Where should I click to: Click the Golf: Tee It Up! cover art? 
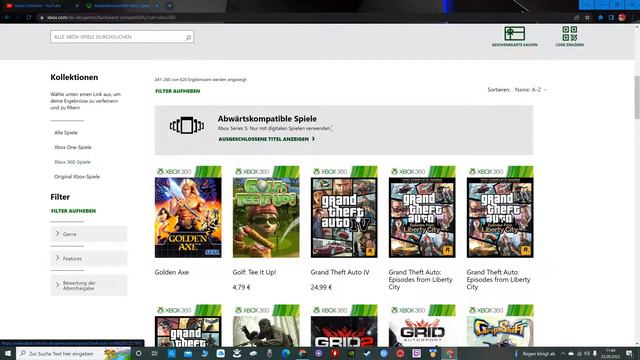point(266,211)
